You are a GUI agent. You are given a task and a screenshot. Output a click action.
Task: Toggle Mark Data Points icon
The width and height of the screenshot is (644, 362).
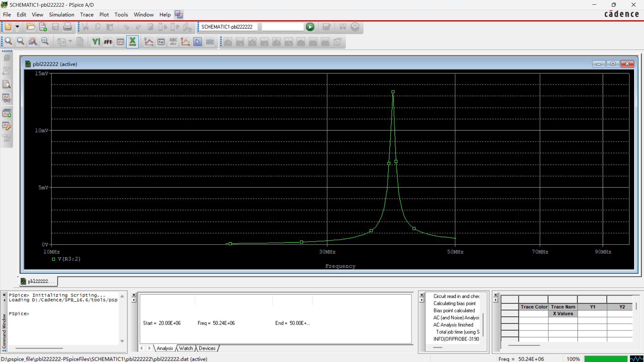(185, 42)
